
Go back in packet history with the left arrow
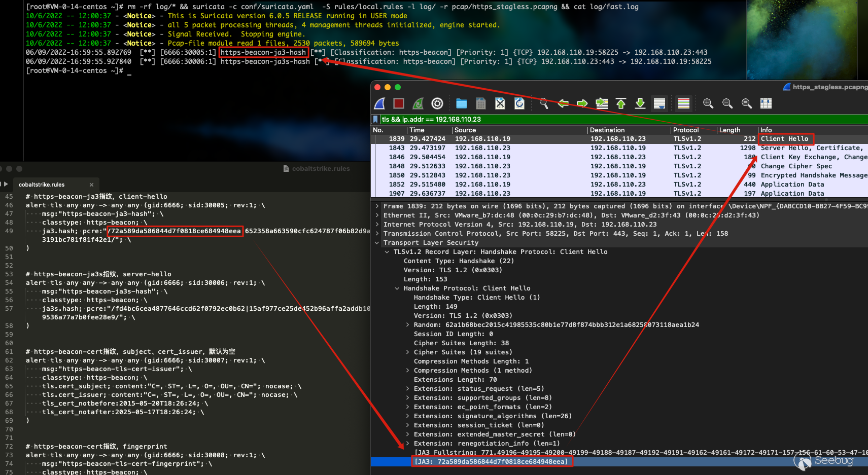563,104
